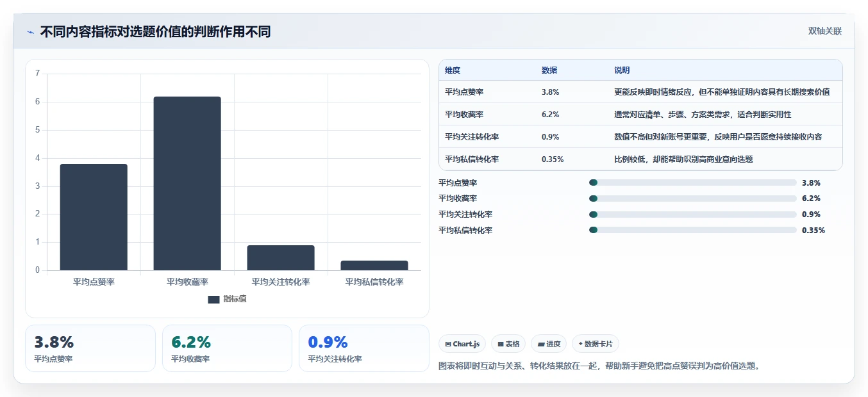Click the 平均私信转化率 bar in chart

coord(374,265)
